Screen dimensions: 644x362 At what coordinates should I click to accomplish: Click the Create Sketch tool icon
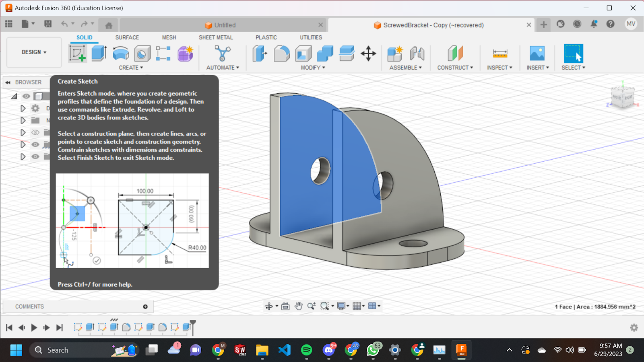[78, 53]
